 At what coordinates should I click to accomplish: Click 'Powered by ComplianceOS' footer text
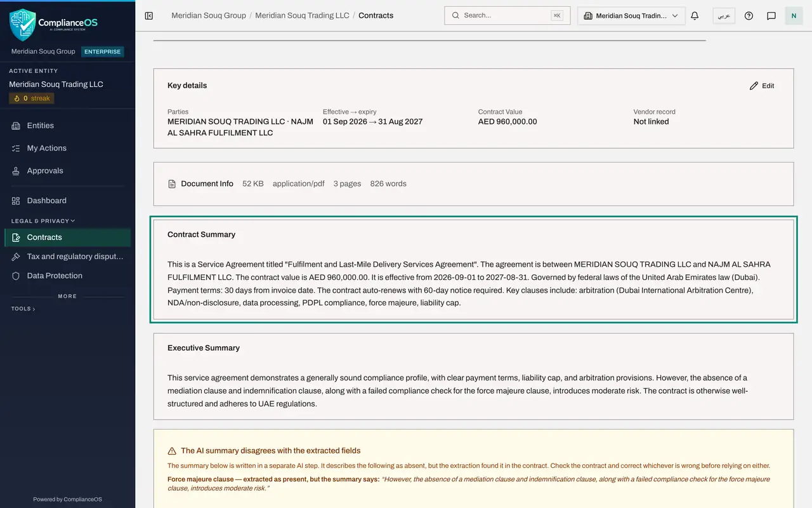67,500
